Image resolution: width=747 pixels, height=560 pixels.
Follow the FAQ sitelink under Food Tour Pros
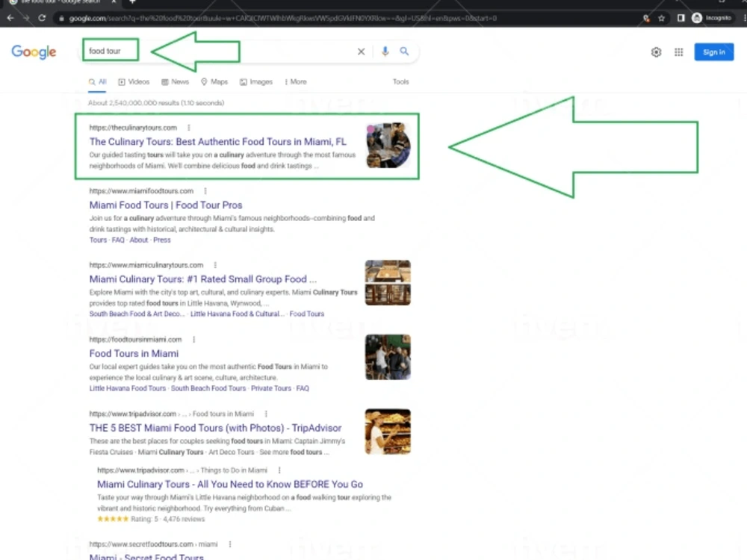pos(118,240)
